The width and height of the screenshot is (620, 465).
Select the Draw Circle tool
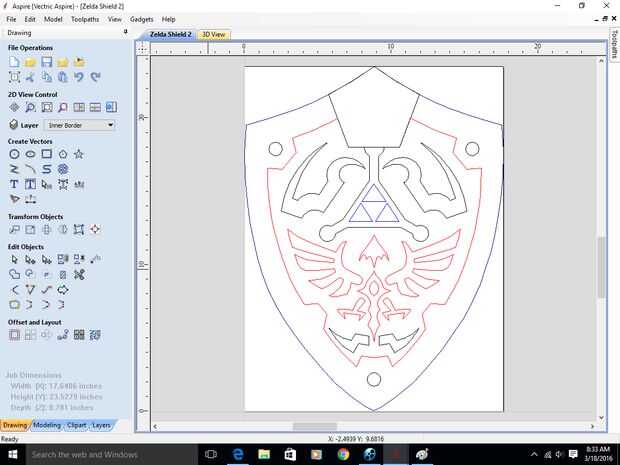14,154
